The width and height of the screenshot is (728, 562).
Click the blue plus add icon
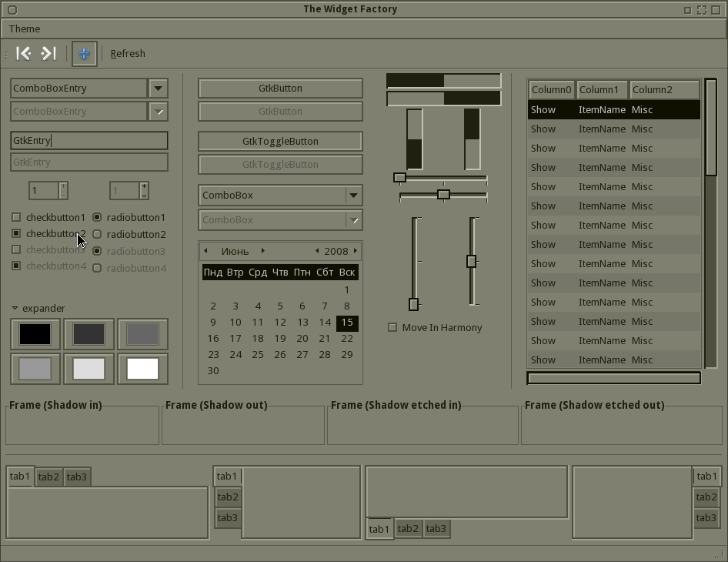coord(84,53)
